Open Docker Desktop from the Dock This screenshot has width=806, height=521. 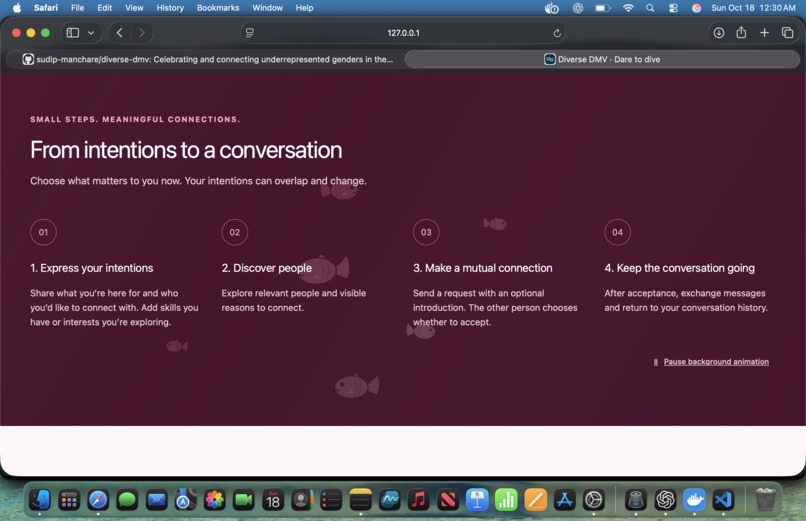[694, 499]
